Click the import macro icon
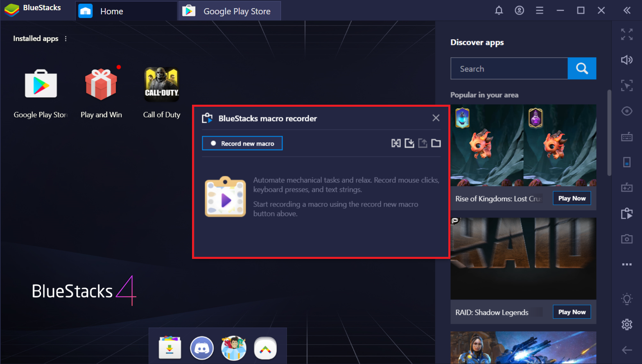Image resolution: width=642 pixels, height=364 pixels. point(409,143)
